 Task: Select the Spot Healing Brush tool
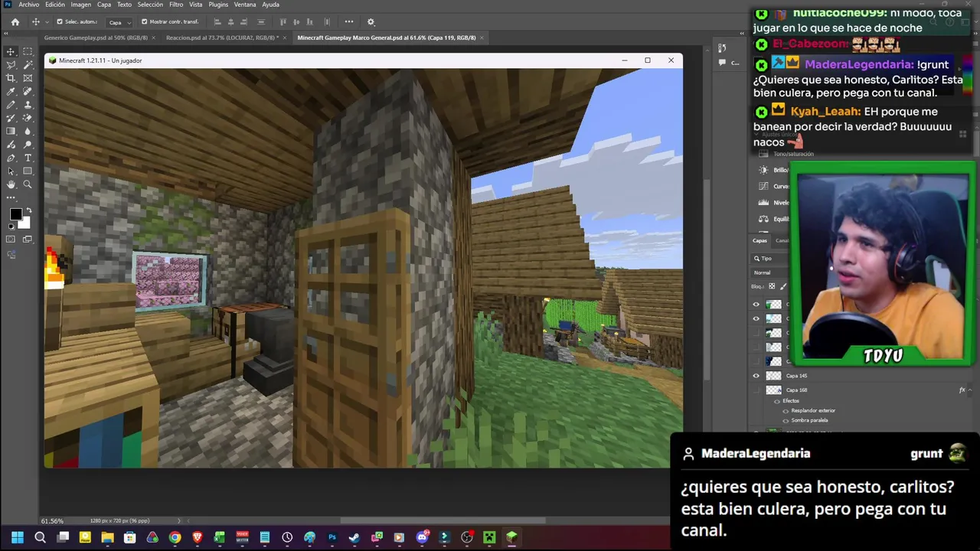[28, 91]
